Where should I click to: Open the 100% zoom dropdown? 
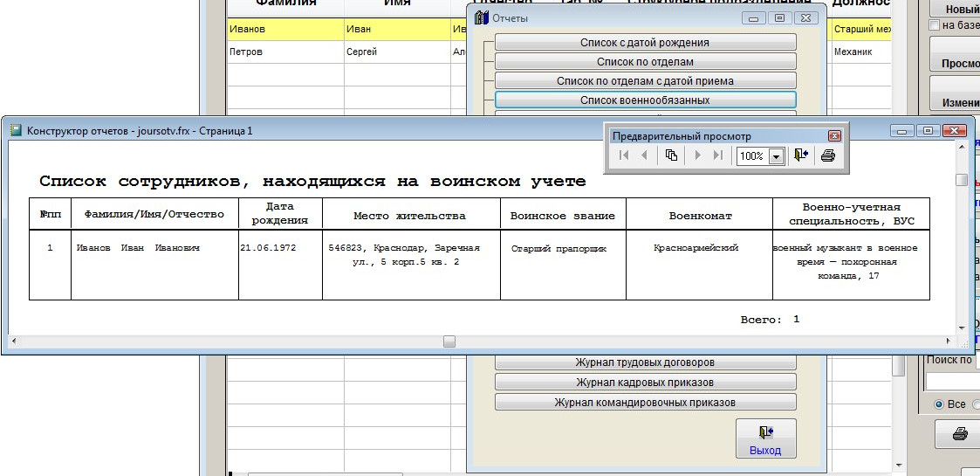tap(776, 156)
